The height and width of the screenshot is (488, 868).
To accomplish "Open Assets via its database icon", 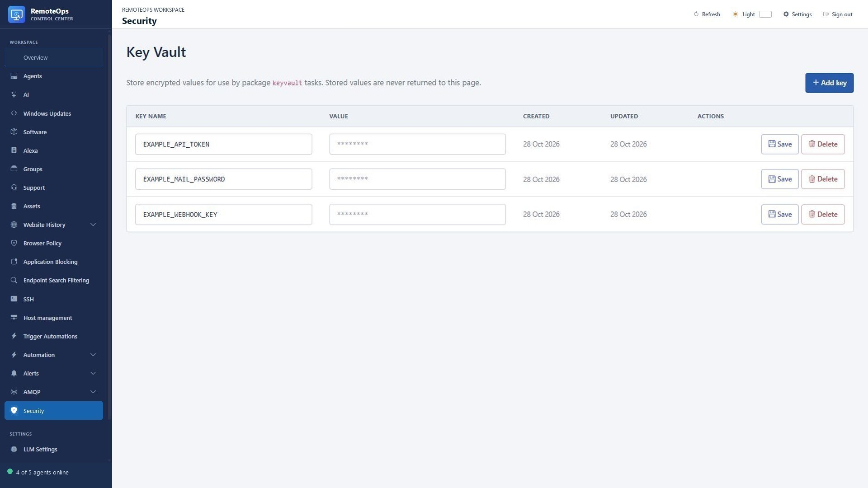I will [x=14, y=206].
